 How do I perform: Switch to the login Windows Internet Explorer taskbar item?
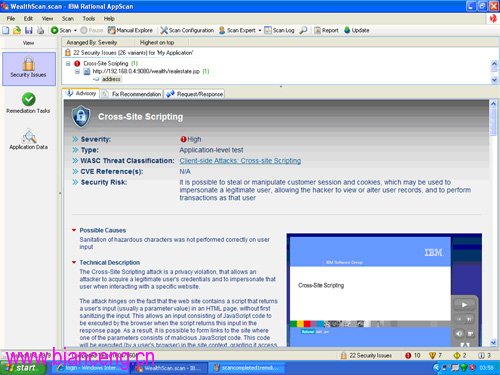(x=90, y=368)
